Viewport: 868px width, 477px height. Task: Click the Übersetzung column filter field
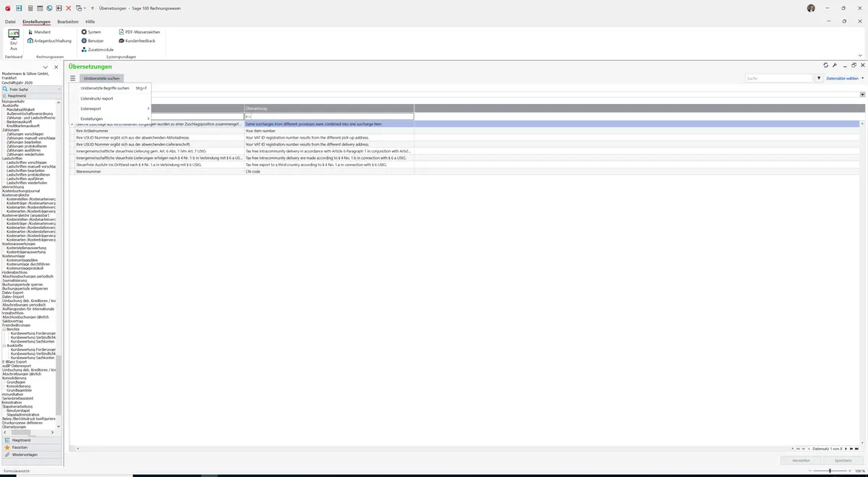(x=329, y=116)
